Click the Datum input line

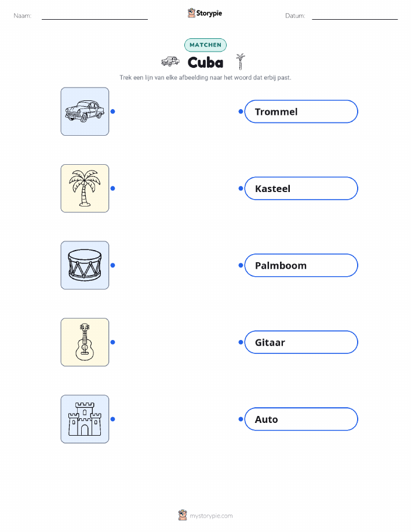point(355,16)
